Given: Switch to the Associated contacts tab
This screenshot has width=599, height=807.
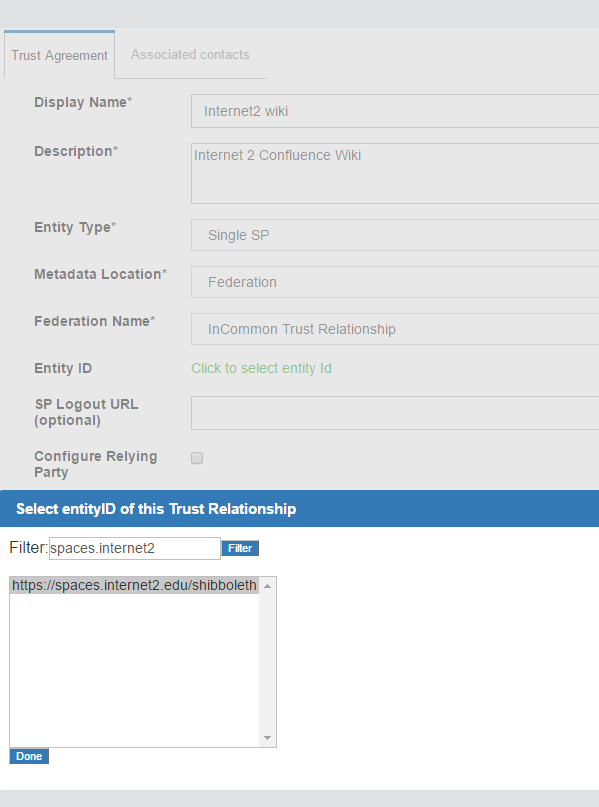Looking at the screenshot, I should click(x=190, y=55).
